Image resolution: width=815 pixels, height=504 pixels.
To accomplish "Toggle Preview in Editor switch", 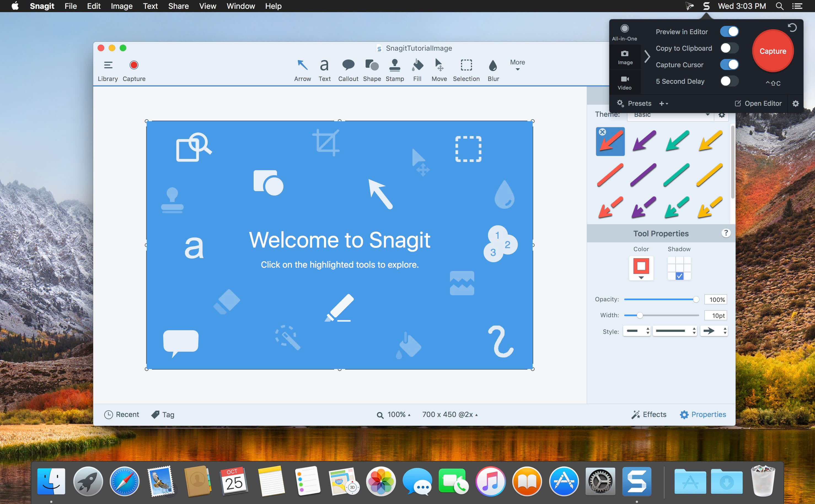I will pyautogui.click(x=730, y=32).
